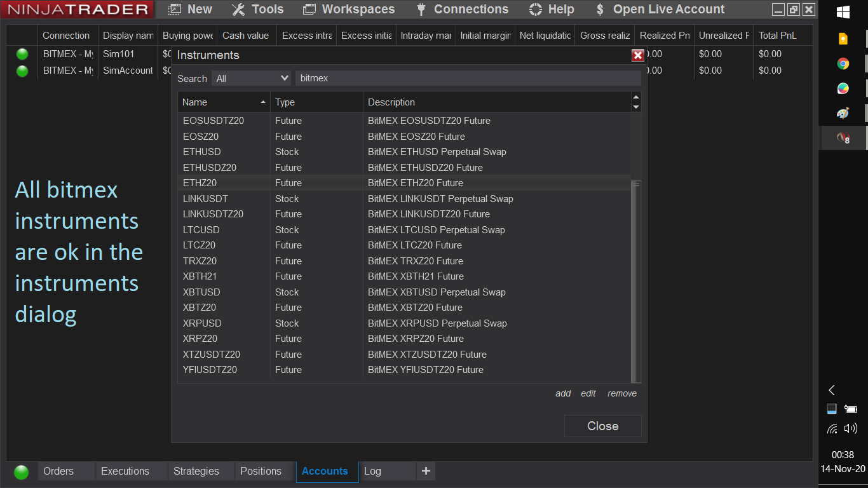The image size is (868, 488).
Task: Click the dollar icon for Open Live Account
Action: (x=600, y=10)
